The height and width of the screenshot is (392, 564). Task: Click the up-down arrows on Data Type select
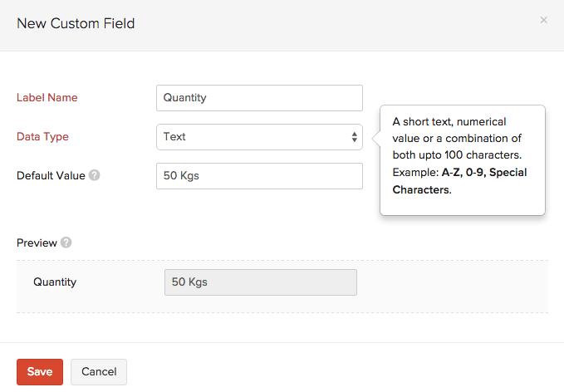coord(355,137)
